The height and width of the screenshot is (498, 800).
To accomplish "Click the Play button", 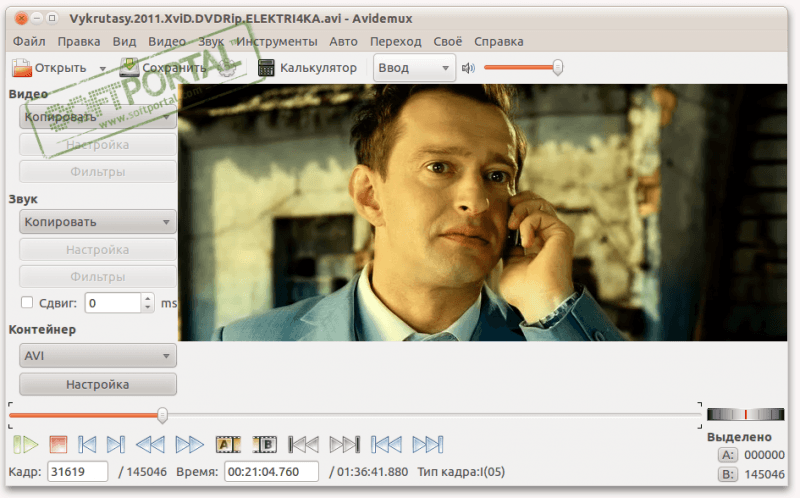I will click(x=25, y=444).
